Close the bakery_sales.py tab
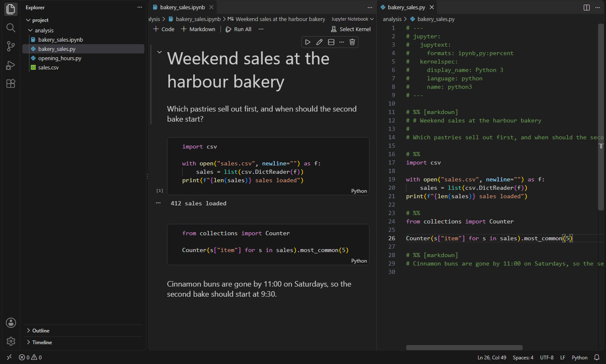The image size is (606, 364). pos(432,7)
